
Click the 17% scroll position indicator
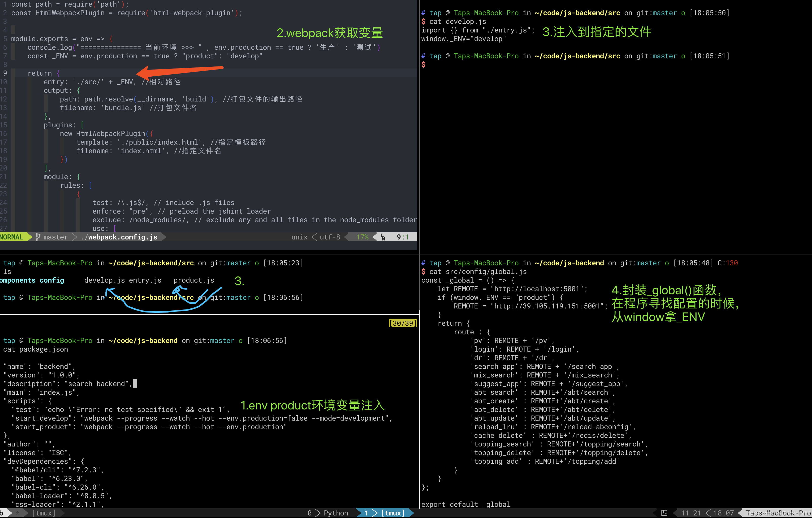point(363,237)
